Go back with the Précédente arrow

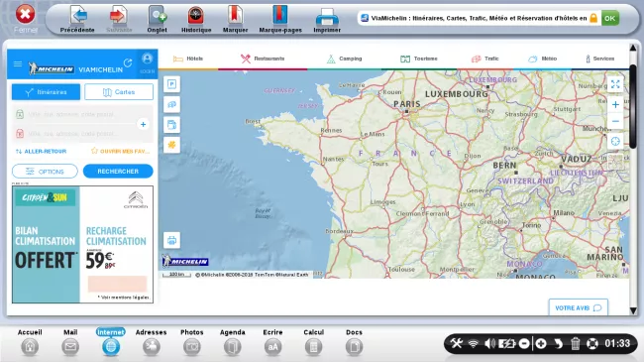point(77,19)
